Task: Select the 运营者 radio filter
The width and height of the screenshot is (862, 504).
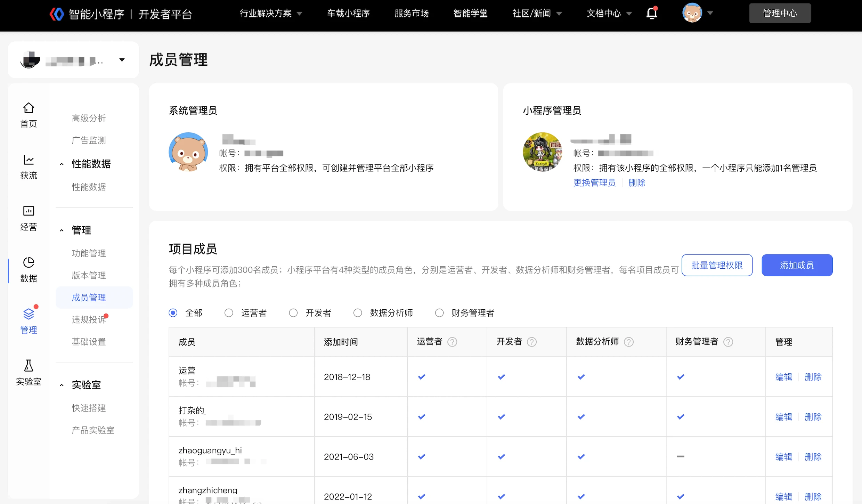Action: [x=229, y=313]
